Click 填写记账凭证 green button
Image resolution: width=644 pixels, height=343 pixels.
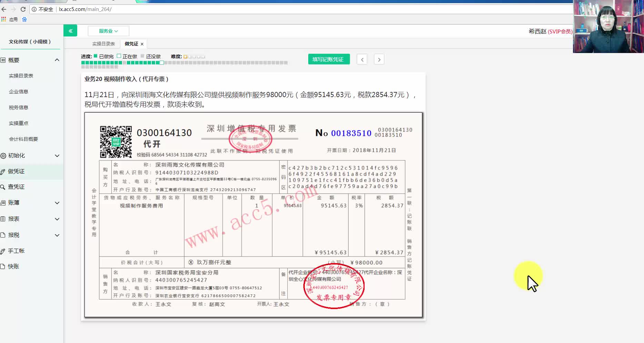coord(329,59)
